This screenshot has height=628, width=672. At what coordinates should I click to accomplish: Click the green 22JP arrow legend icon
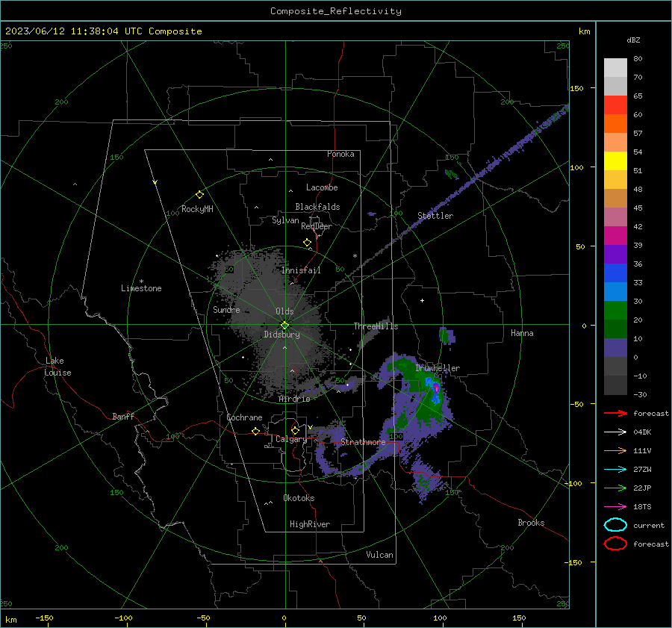click(x=615, y=488)
